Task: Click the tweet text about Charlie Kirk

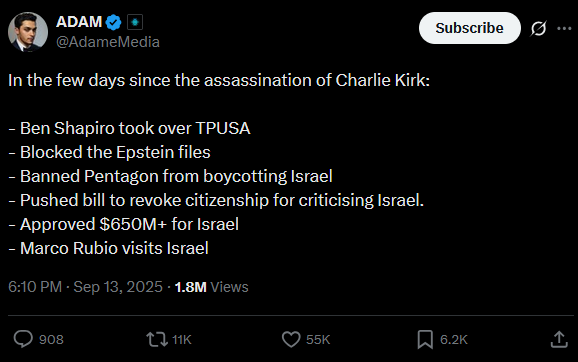Action: click(x=219, y=164)
